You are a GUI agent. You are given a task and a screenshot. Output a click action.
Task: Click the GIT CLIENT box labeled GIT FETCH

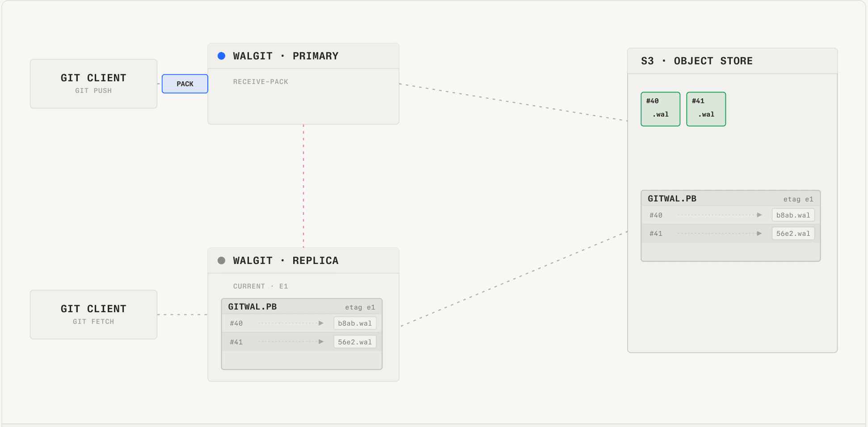pyautogui.click(x=93, y=314)
